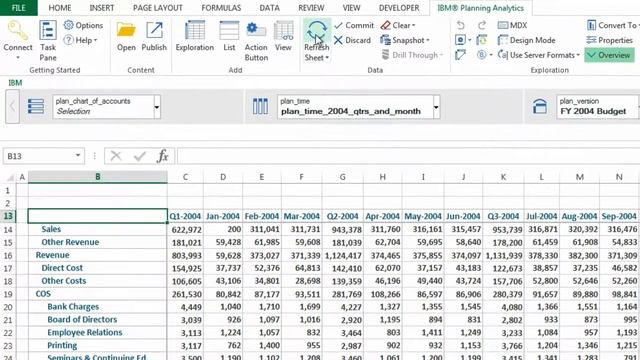Click the Bank Charges label
The width and height of the screenshot is (640, 360).
tap(73, 307)
